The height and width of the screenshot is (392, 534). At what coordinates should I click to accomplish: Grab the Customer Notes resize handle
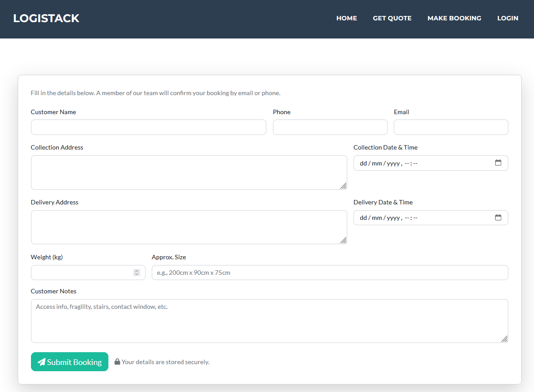pyautogui.click(x=504, y=339)
